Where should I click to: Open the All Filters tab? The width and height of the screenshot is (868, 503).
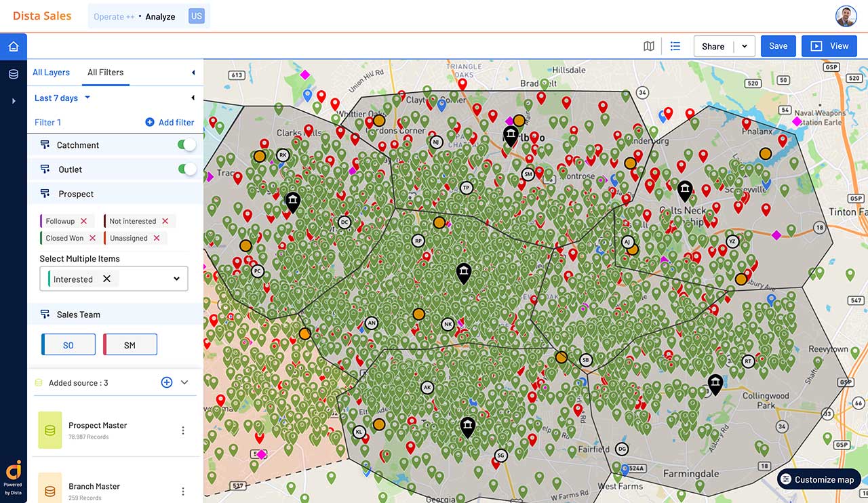tap(105, 72)
